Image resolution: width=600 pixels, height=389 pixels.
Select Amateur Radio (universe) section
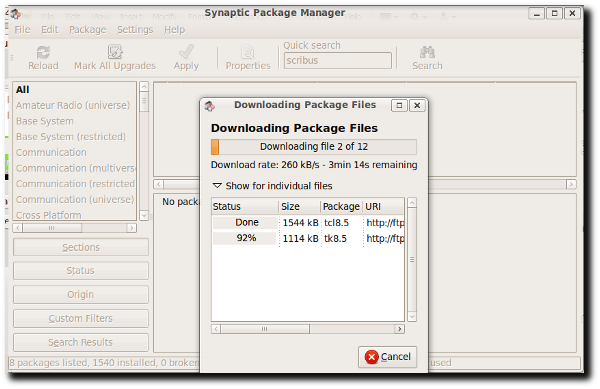click(x=75, y=105)
